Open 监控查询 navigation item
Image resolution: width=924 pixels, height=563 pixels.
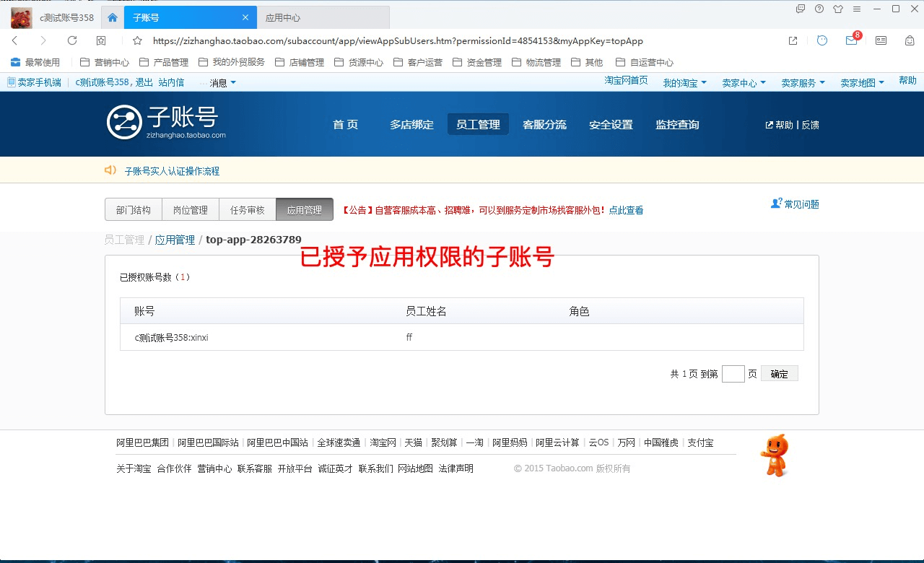point(677,124)
